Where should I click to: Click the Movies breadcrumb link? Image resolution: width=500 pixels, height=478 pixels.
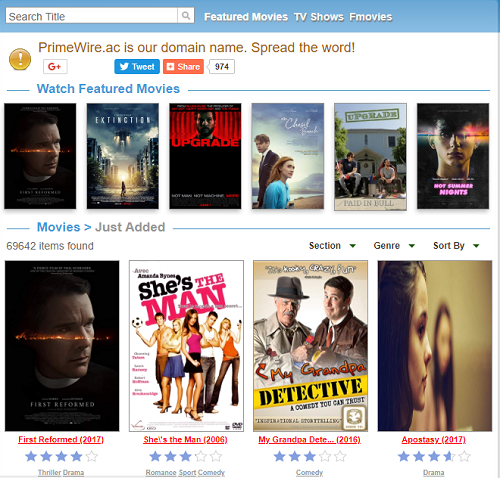[x=59, y=227]
